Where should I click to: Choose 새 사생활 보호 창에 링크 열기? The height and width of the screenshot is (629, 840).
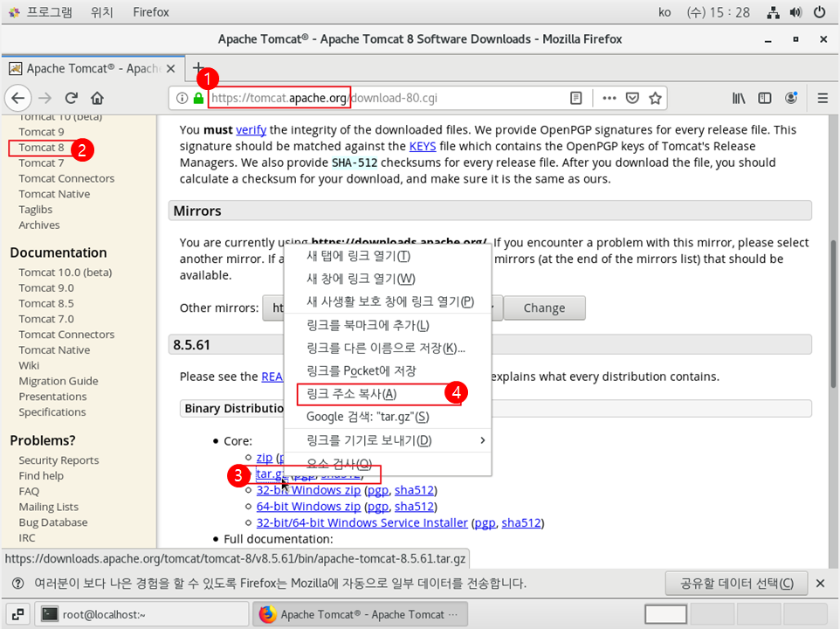click(x=388, y=301)
